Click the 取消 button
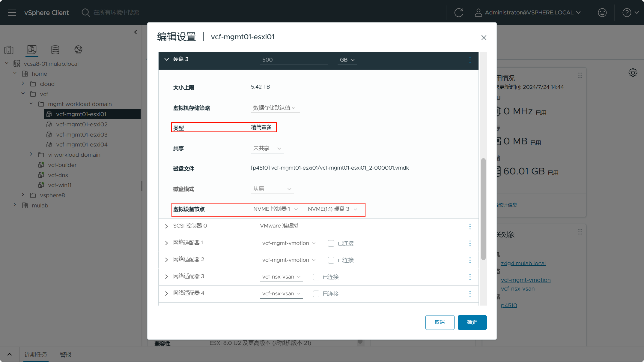Image resolution: width=644 pixels, height=362 pixels. tap(440, 322)
